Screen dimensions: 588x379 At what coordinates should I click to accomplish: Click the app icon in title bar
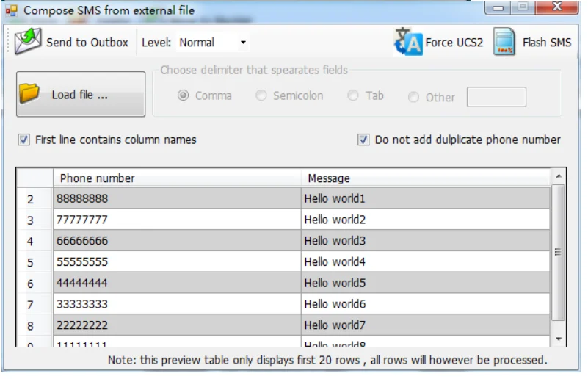click(12, 10)
